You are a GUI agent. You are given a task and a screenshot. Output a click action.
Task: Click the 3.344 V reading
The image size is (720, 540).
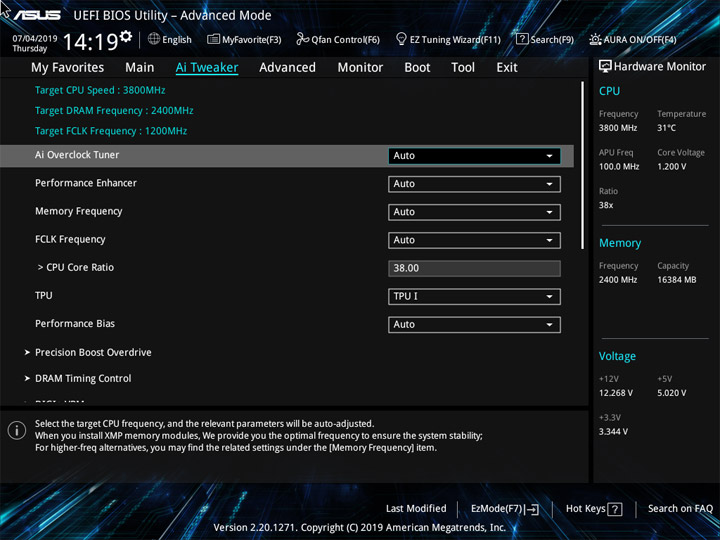[x=613, y=432]
